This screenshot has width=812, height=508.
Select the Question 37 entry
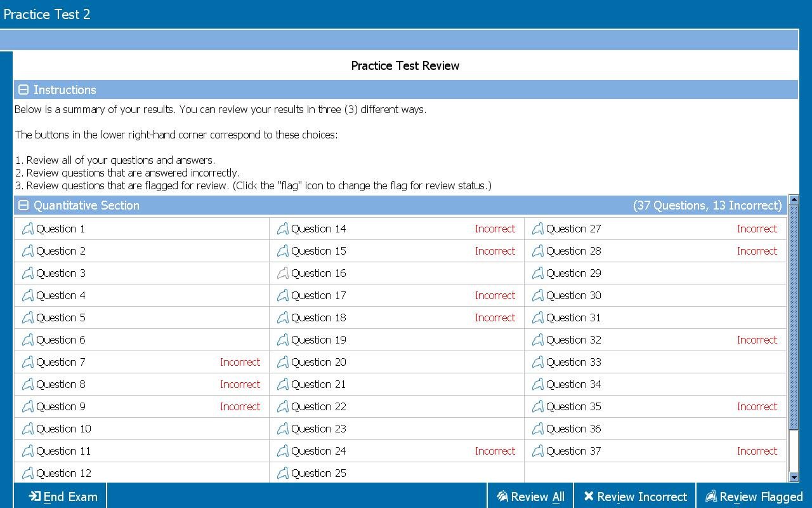coord(573,451)
